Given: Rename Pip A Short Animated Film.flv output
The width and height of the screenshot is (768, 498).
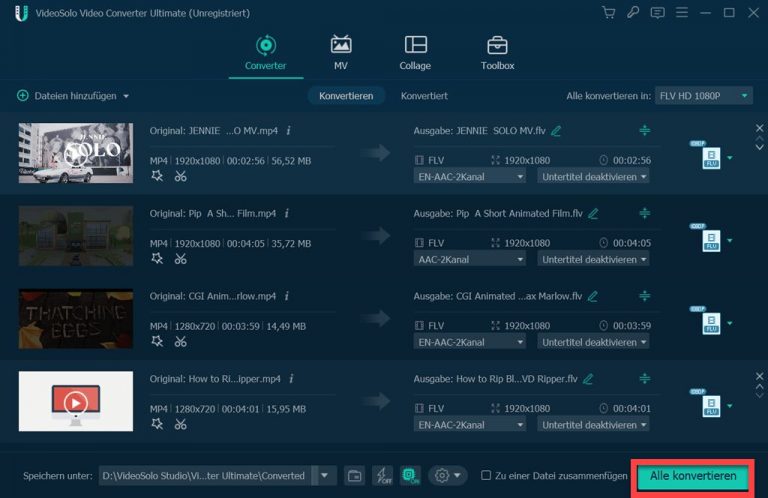Looking at the screenshot, I should click(593, 213).
